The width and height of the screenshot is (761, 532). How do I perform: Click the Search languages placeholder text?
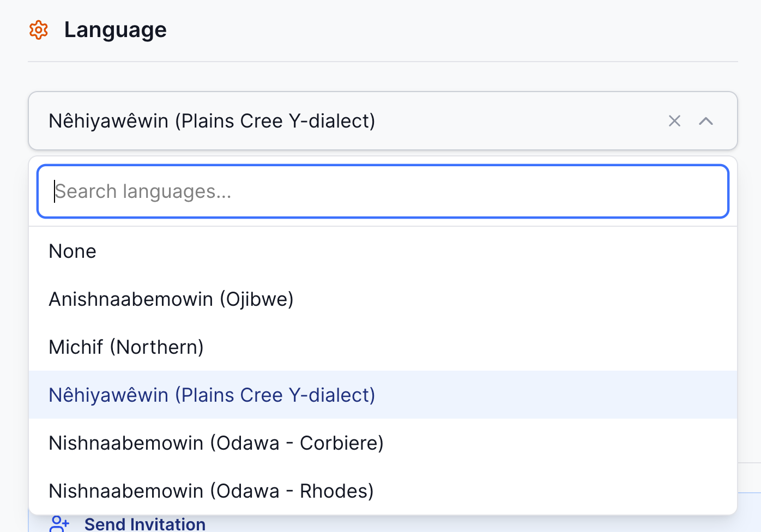click(143, 191)
